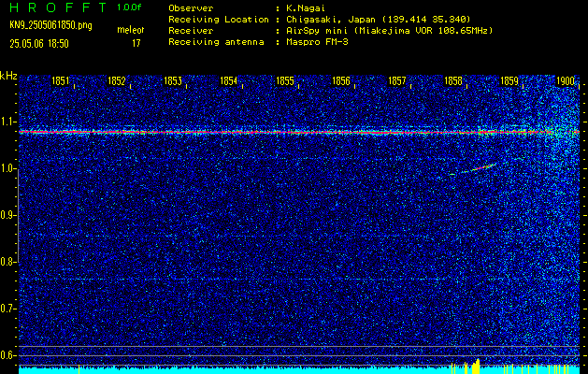This screenshot has width=588, height=374.
Task: Select filename KN9_2505061850.png
Action: pyautogui.click(x=50, y=25)
